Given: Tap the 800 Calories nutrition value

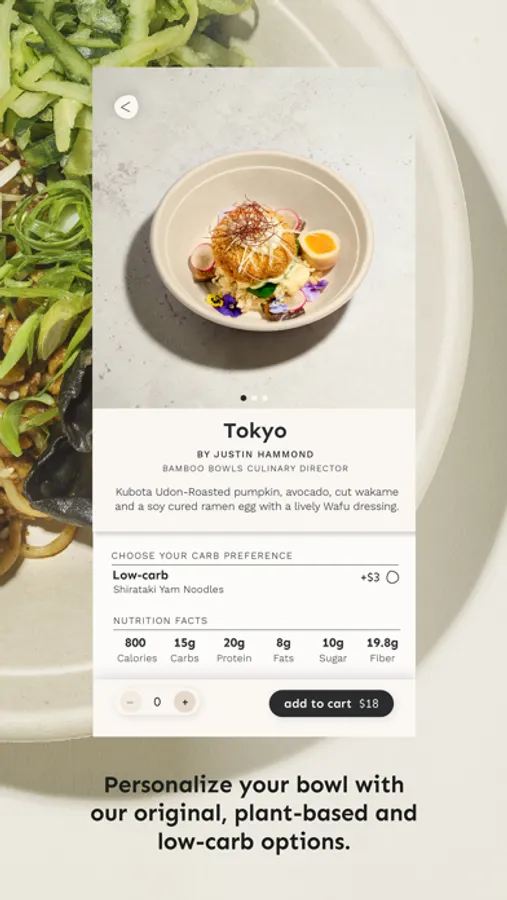Looking at the screenshot, I should click(137, 650).
